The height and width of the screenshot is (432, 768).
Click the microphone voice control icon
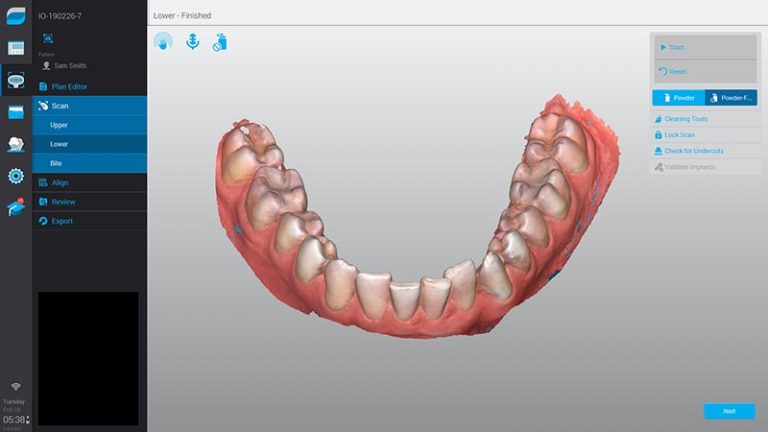click(x=192, y=42)
